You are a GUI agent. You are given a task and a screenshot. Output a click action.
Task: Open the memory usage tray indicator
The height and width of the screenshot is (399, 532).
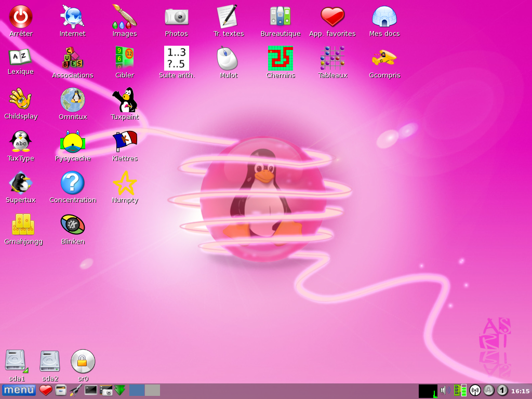[460, 390]
